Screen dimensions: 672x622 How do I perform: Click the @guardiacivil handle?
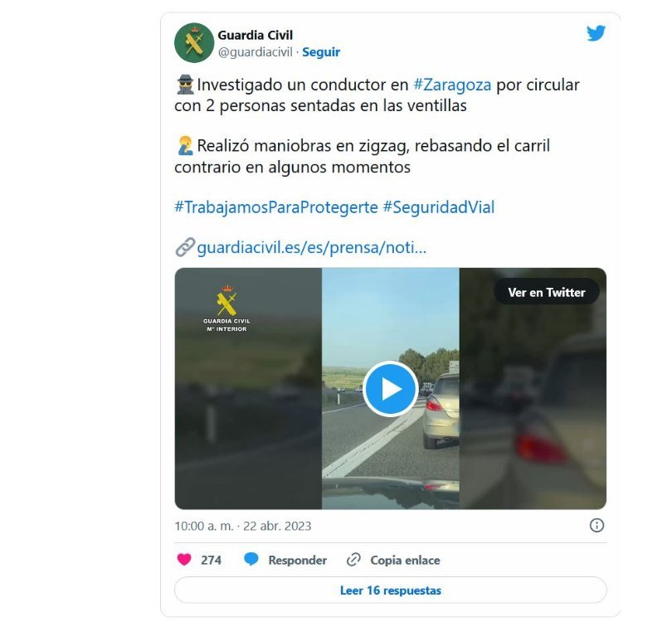[255, 51]
